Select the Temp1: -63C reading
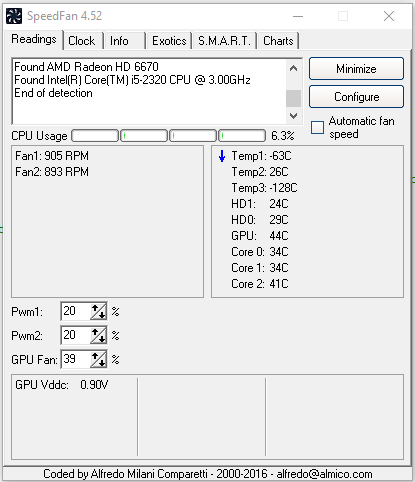This screenshot has height=482, width=415. (261, 156)
